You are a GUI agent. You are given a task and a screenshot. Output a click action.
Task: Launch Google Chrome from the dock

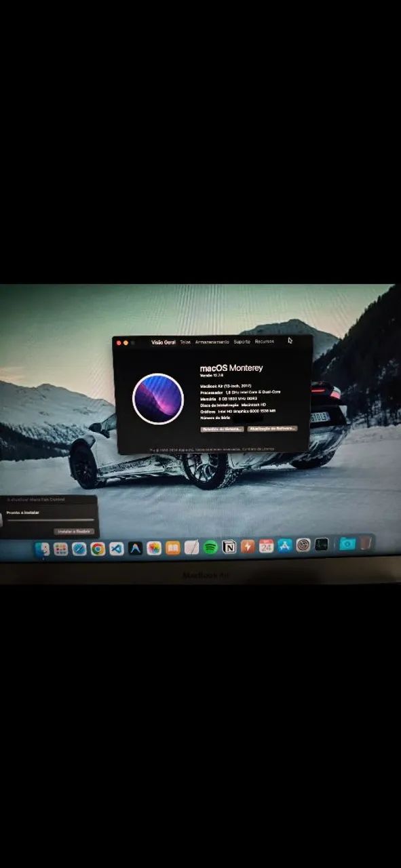tap(98, 549)
